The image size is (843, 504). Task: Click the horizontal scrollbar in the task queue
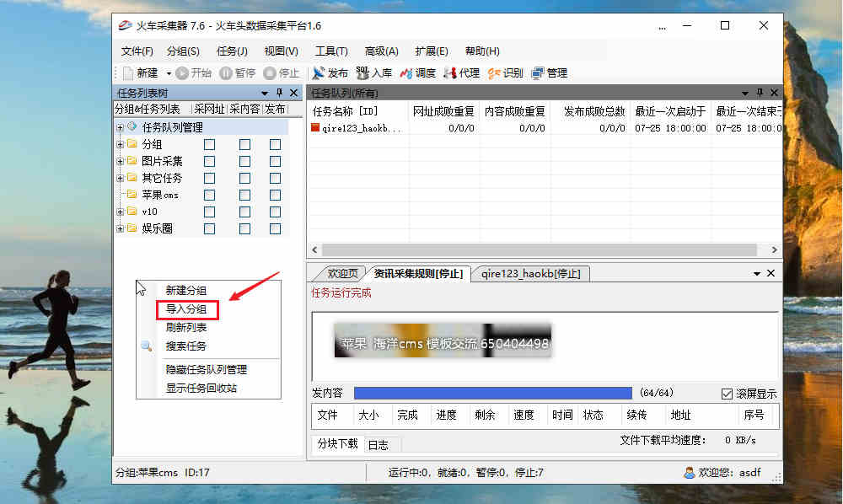coord(544,249)
